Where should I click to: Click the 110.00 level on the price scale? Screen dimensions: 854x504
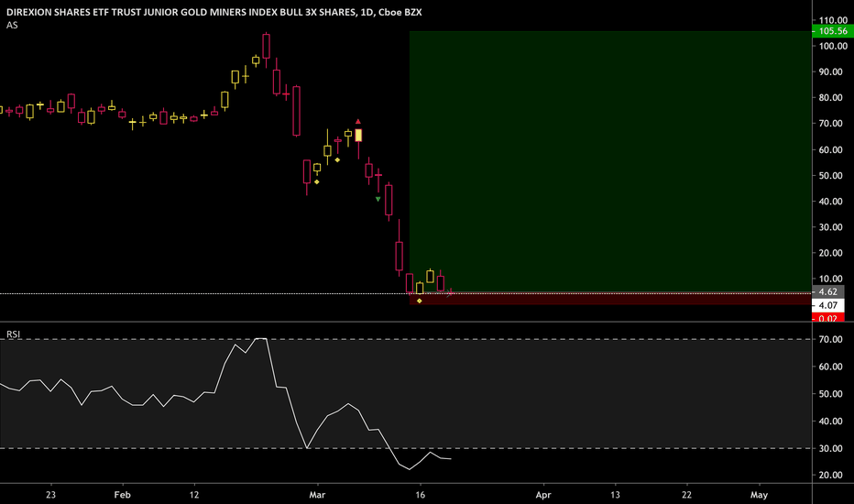click(833, 20)
